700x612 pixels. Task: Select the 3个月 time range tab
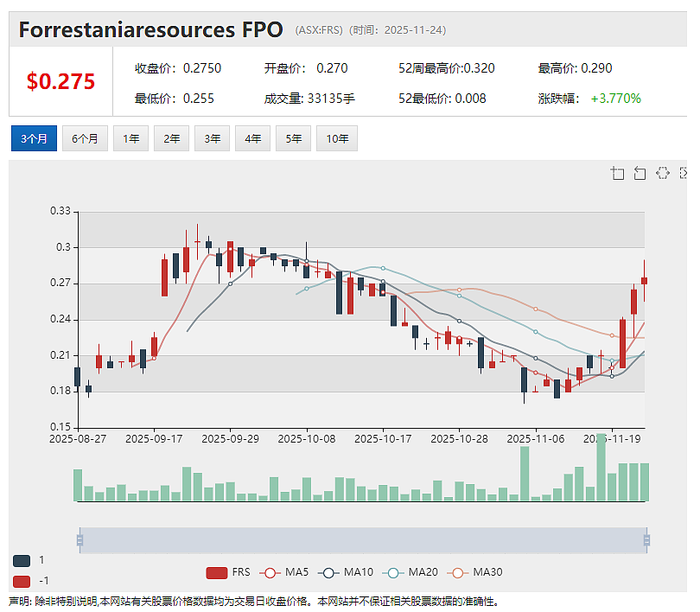click(34, 138)
